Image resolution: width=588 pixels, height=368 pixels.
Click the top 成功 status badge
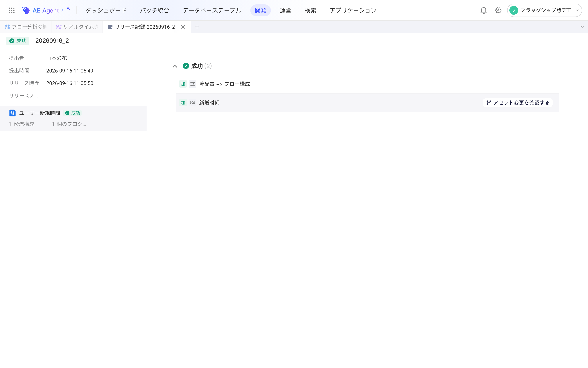(18, 41)
